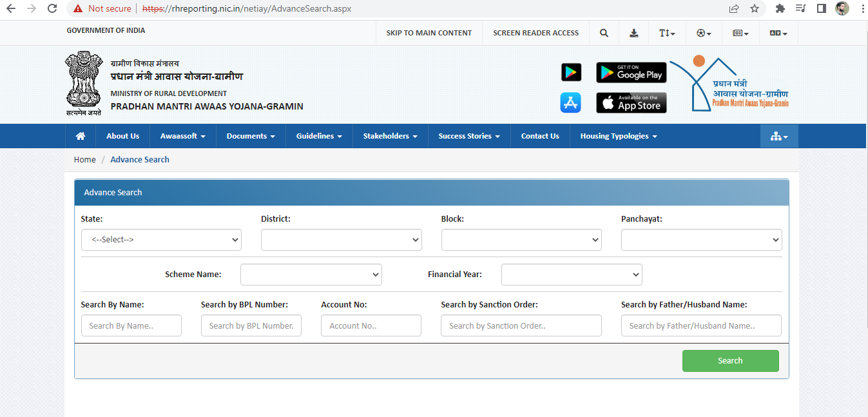Click Skip to Main Content link
The image size is (868, 417).
pyautogui.click(x=429, y=33)
